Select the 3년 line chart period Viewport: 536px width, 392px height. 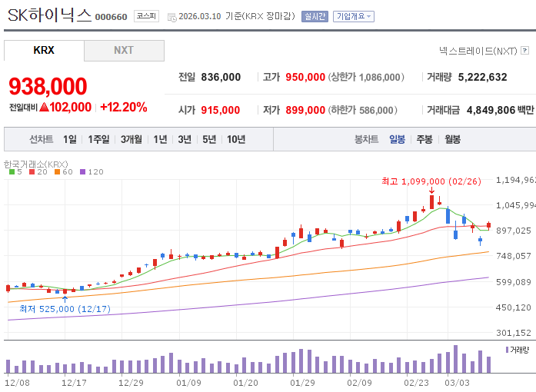185,139
